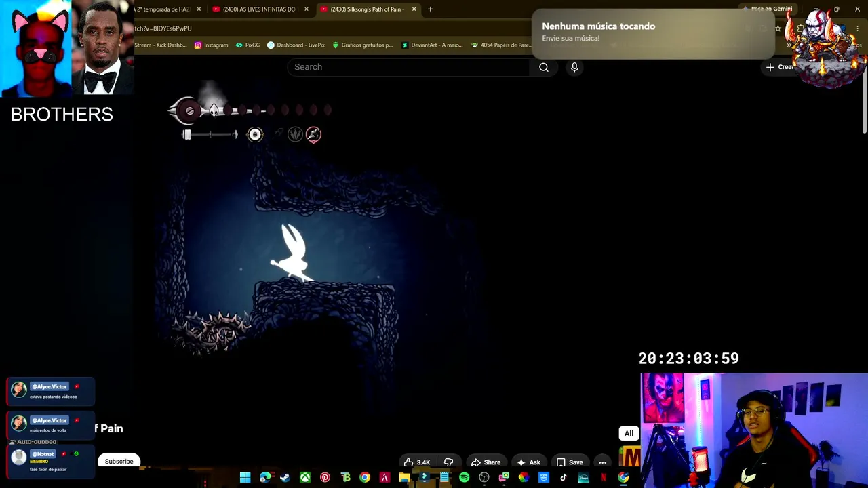Click the YouTube Create button
The width and height of the screenshot is (868, 488).
[780, 67]
